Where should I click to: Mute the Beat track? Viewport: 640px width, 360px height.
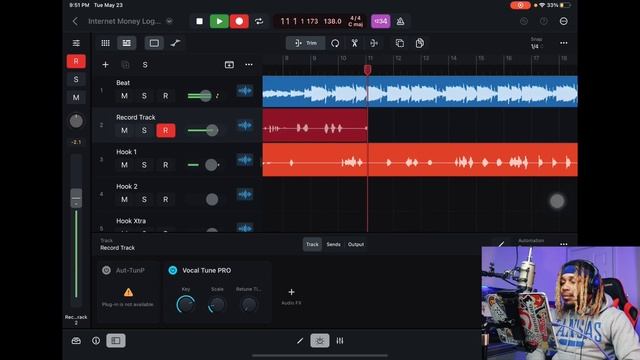click(x=124, y=96)
